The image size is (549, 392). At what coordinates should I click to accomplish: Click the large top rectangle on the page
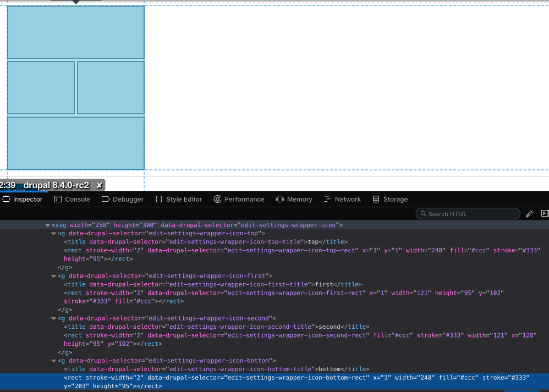tap(75, 32)
